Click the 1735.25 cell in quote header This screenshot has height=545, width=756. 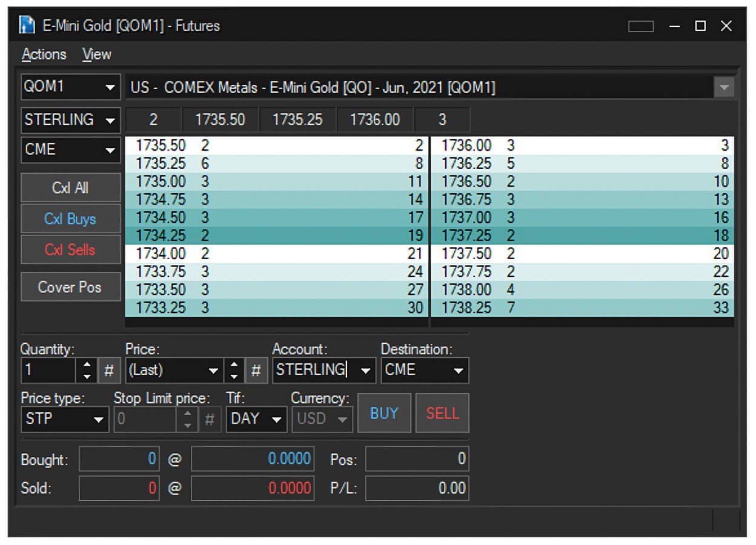pos(297,120)
